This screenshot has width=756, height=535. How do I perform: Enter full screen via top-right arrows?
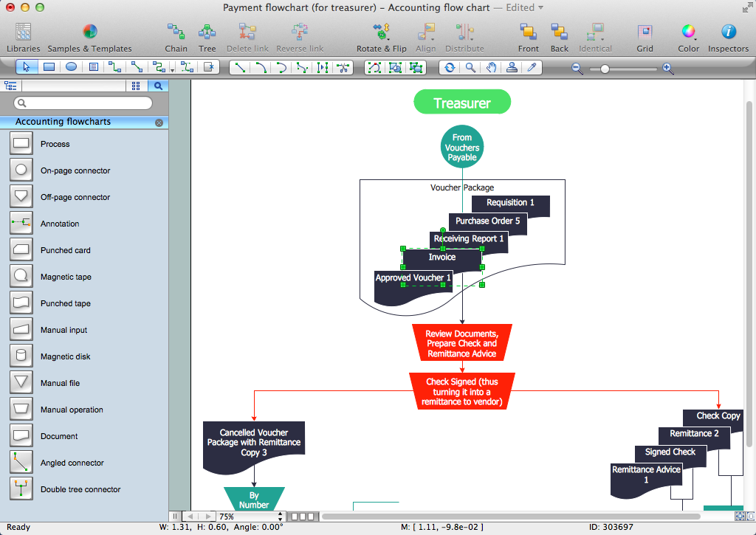pyautogui.click(x=746, y=7)
